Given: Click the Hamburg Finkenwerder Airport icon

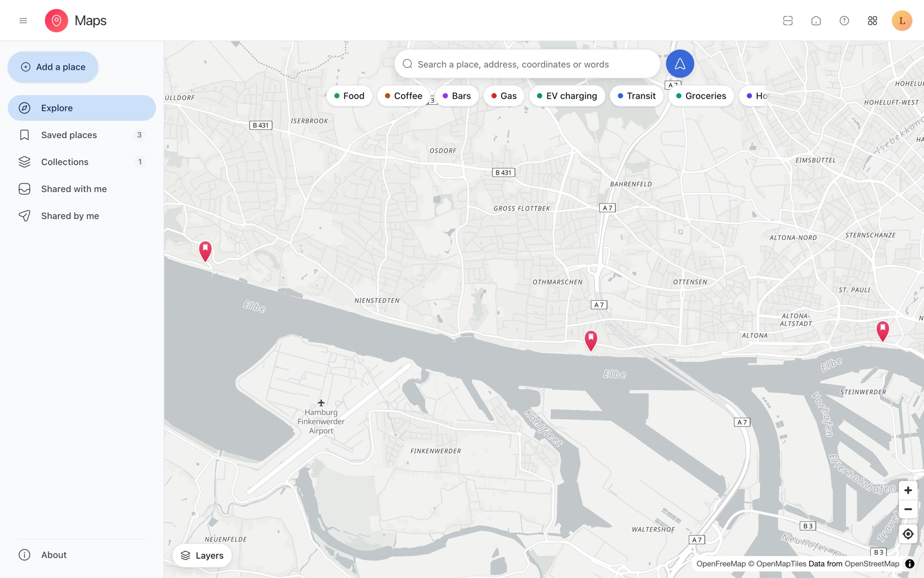Looking at the screenshot, I should (x=321, y=403).
